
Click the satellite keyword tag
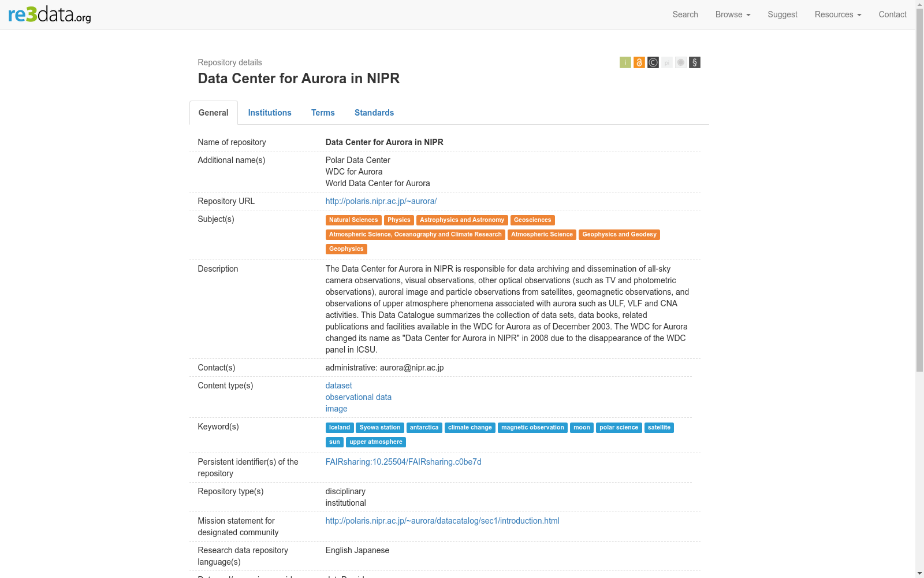[x=659, y=428]
